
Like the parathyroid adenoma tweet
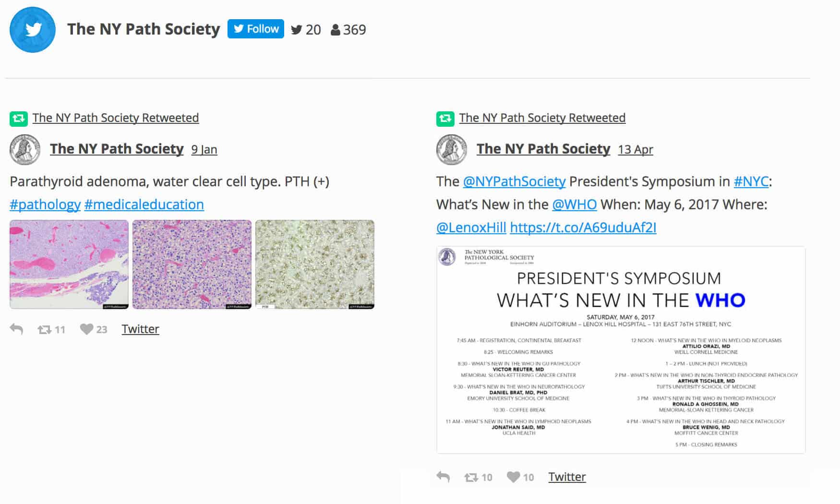tap(86, 329)
